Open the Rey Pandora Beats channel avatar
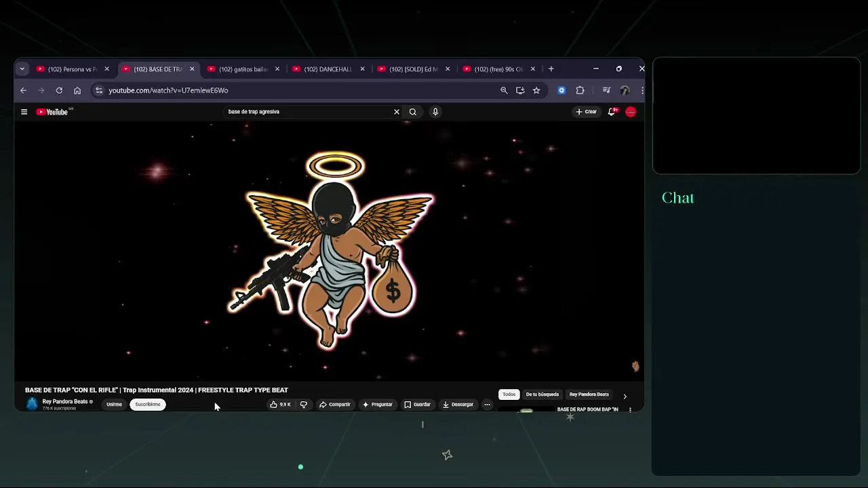 pyautogui.click(x=32, y=404)
